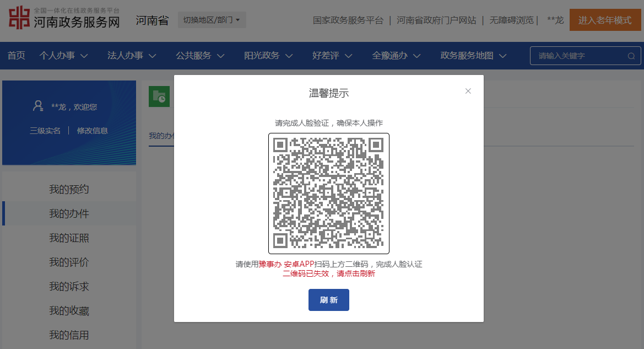
Task: Expand the 公共服务 menu
Action: [x=200, y=56]
